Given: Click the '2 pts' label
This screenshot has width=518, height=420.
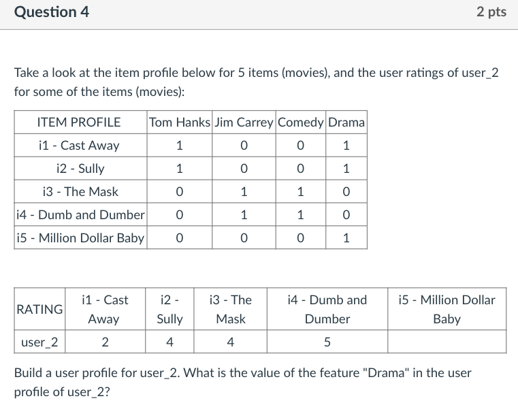Looking at the screenshot, I should 491,12.
